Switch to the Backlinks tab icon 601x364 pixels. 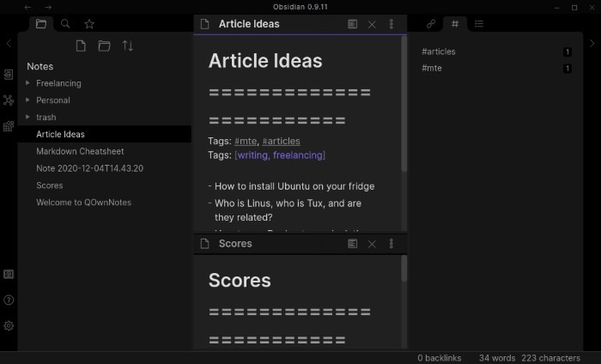(x=431, y=24)
